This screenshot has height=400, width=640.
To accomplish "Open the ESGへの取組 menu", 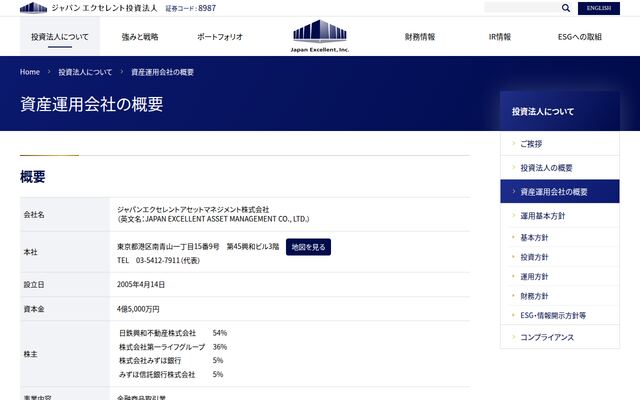I will point(580,37).
